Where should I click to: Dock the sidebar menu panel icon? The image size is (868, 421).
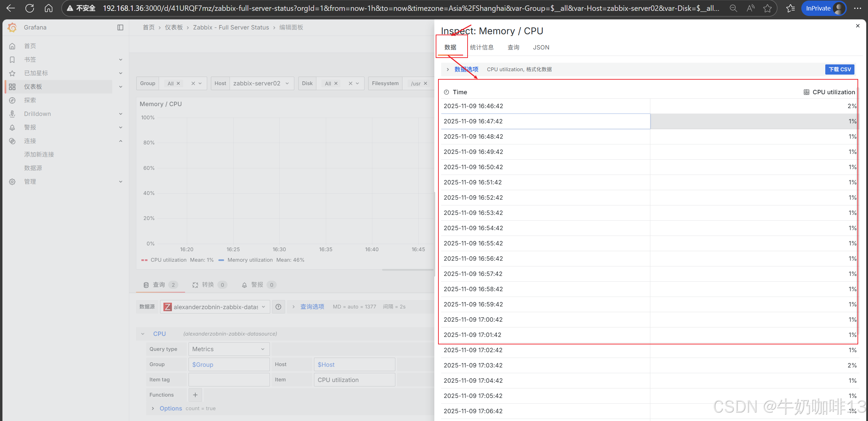[120, 27]
